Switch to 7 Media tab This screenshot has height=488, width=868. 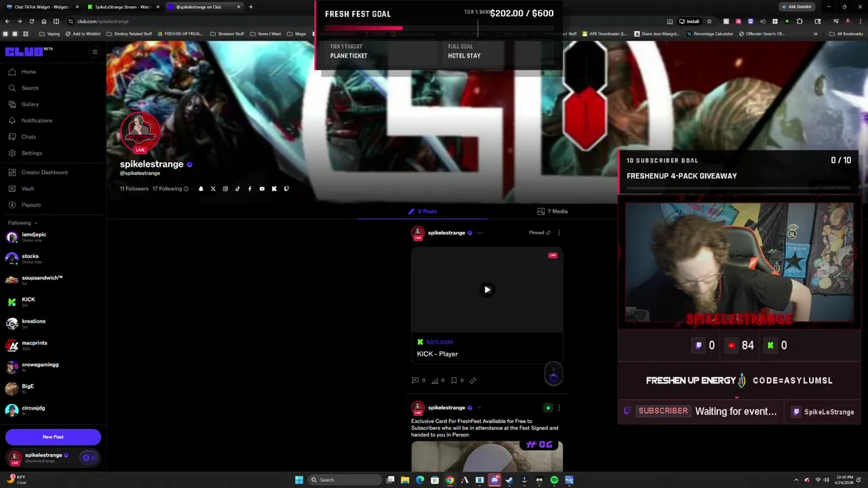tap(552, 211)
